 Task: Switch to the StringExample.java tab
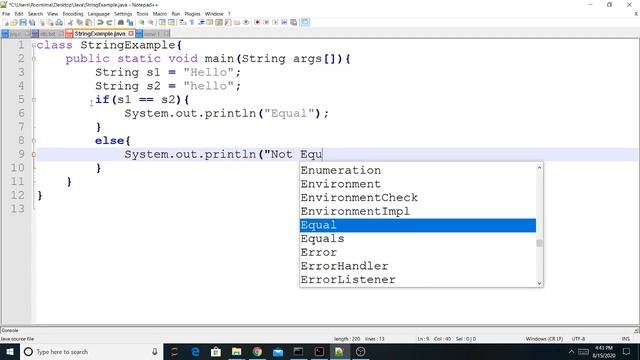tap(100, 33)
